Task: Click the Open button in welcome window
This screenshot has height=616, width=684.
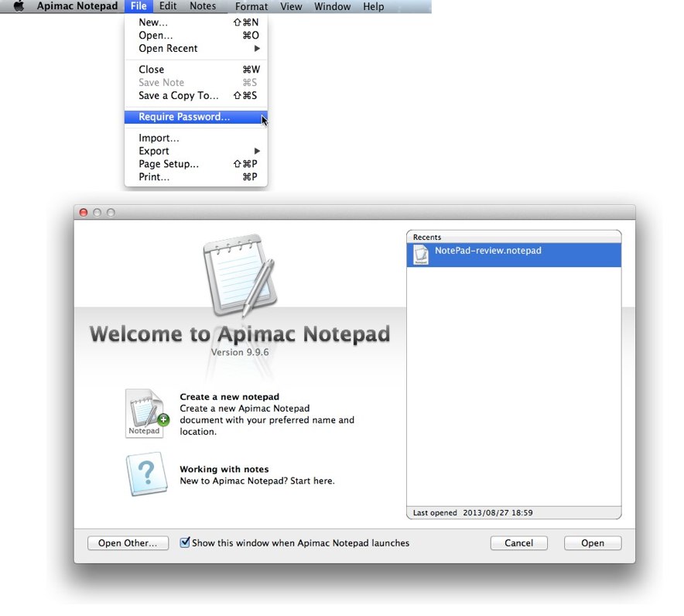Action: pyautogui.click(x=593, y=543)
